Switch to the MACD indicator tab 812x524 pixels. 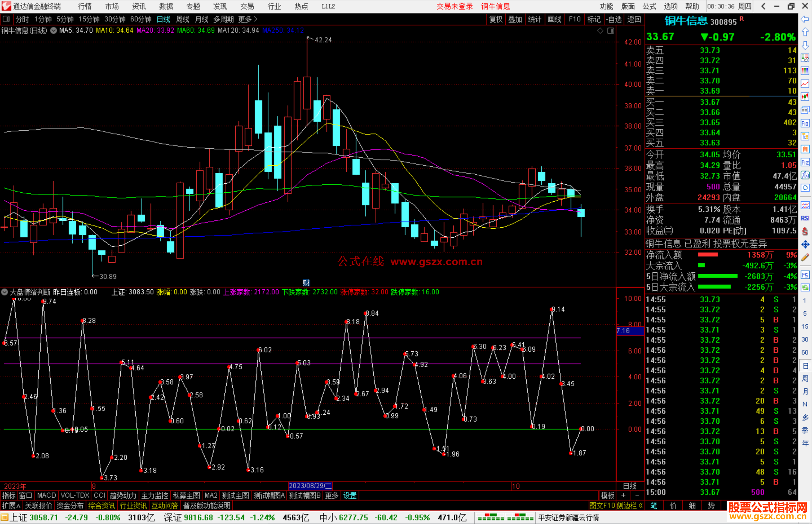pos(46,495)
